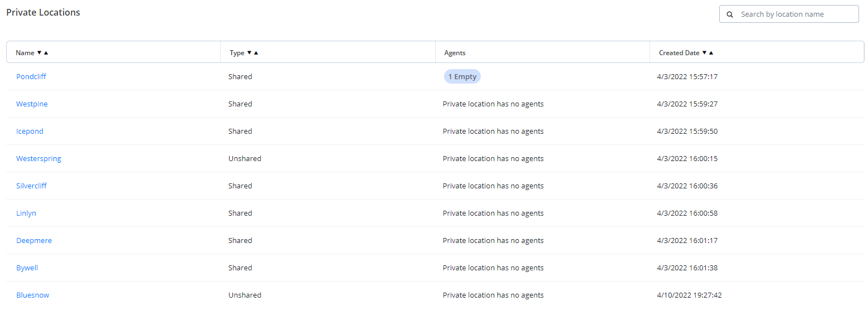Open the Westpine location link
The width and height of the screenshot is (868, 311).
[32, 104]
